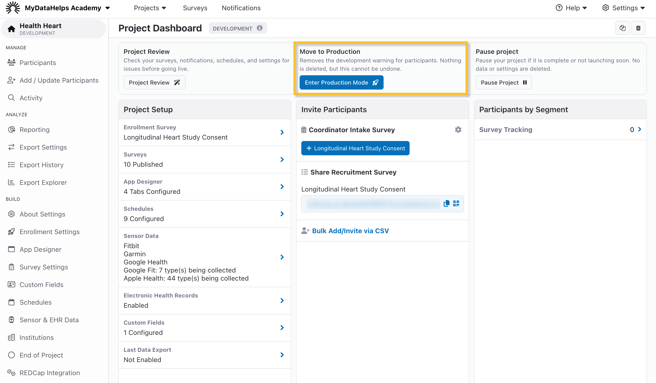Go to Surveys in top navigation

click(x=195, y=8)
